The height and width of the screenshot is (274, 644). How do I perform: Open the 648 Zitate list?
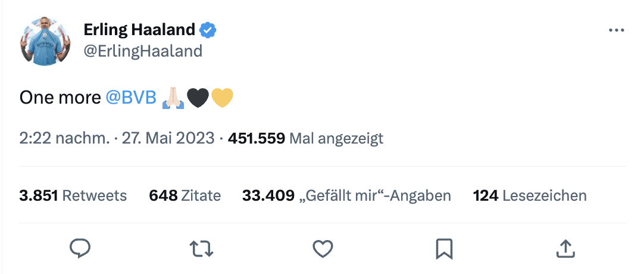(185, 195)
